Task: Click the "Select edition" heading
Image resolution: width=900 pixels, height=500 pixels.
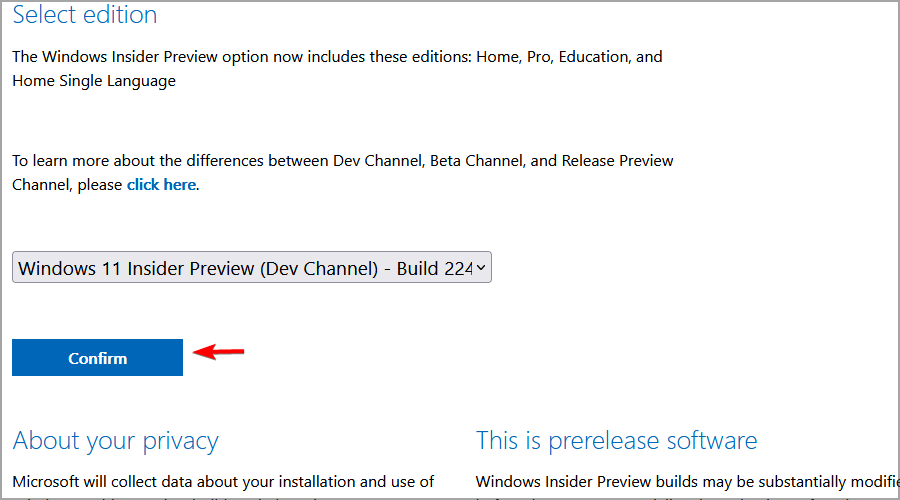Action: [85, 15]
